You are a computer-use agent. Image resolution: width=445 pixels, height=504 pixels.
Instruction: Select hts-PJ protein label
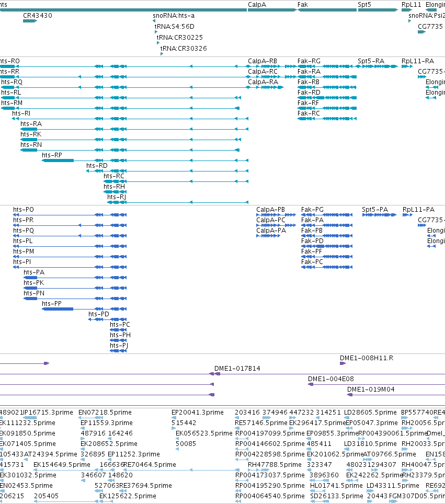coord(119,346)
